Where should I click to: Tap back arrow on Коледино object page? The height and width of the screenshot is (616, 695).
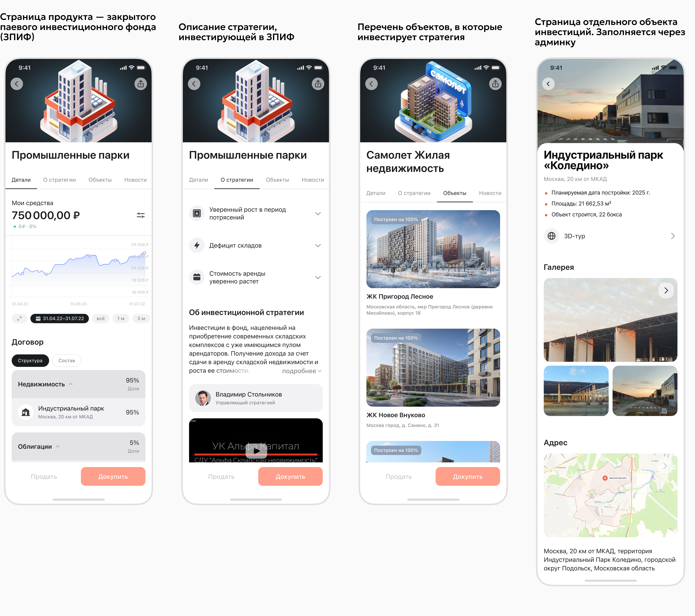tap(548, 84)
